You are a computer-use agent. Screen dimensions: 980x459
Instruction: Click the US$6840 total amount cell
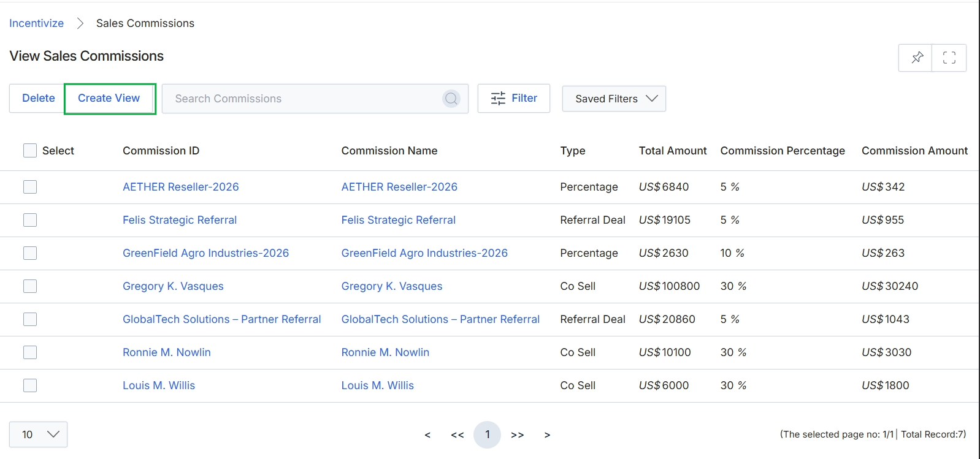(664, 187)
